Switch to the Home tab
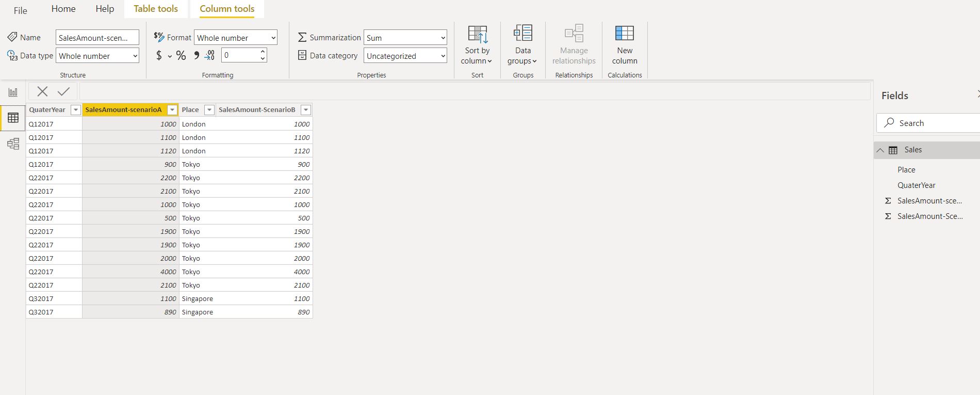Viewport: 980px width, 395px height. [63, 9]
